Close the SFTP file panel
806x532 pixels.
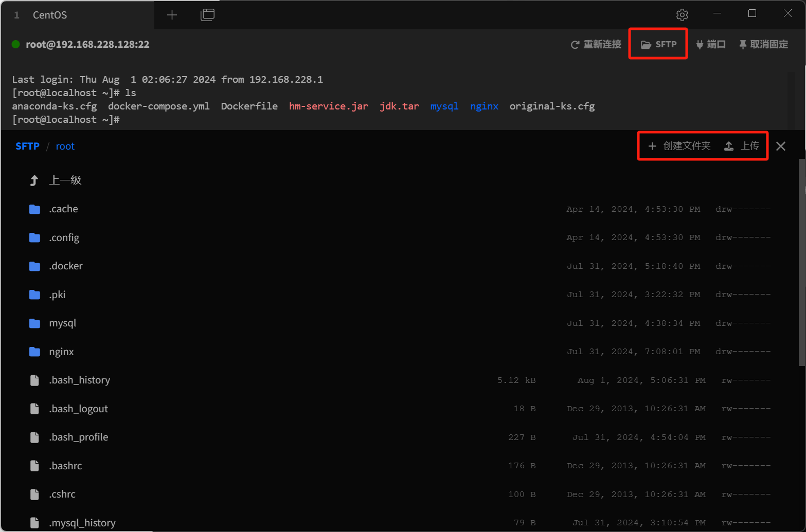[x=781, y=146]
